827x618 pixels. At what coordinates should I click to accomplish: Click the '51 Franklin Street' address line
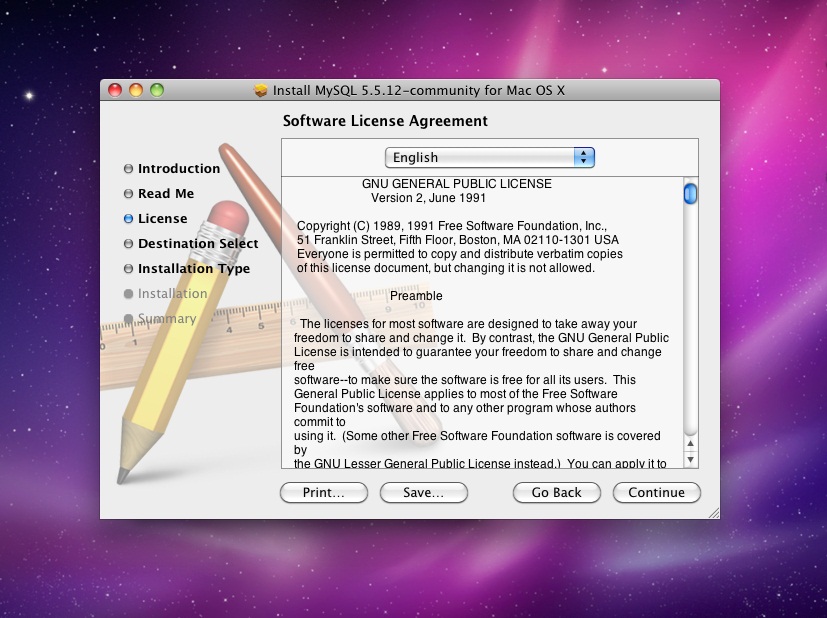tap(458, 240)
